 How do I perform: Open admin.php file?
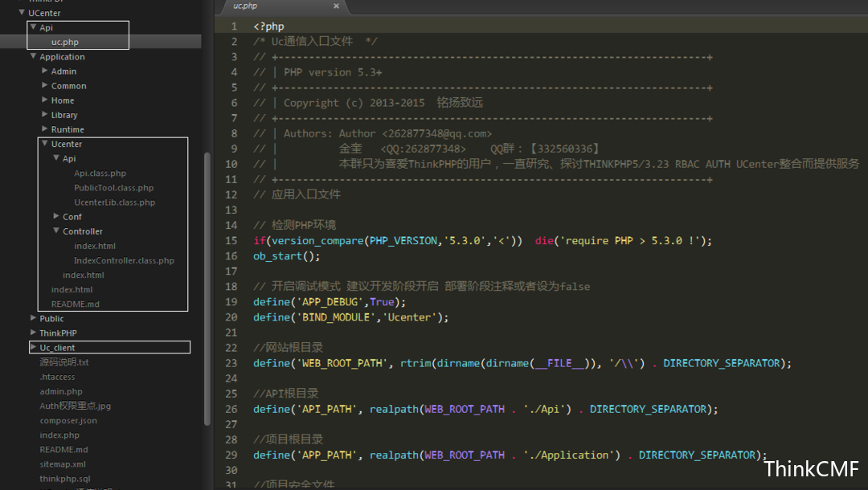coord(61,391)
